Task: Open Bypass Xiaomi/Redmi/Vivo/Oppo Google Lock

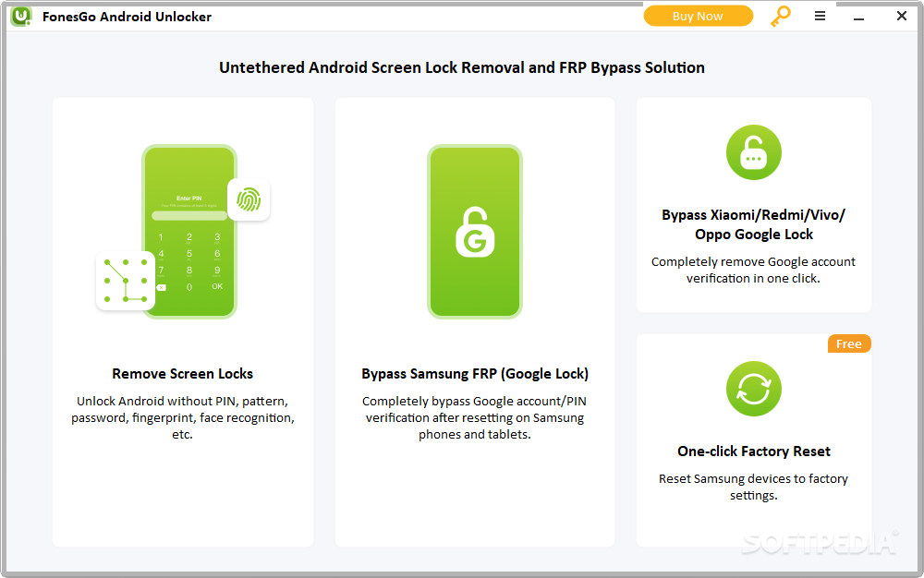Action: click(754, 224)
